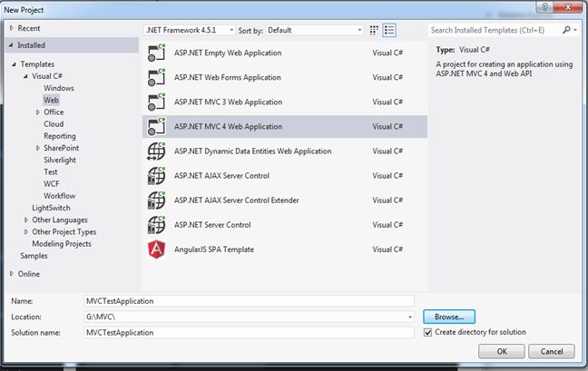Viewport: 588px width, 371px height.
Task: Toggle Create directory for solution checkbox
Action: [427, 332]
